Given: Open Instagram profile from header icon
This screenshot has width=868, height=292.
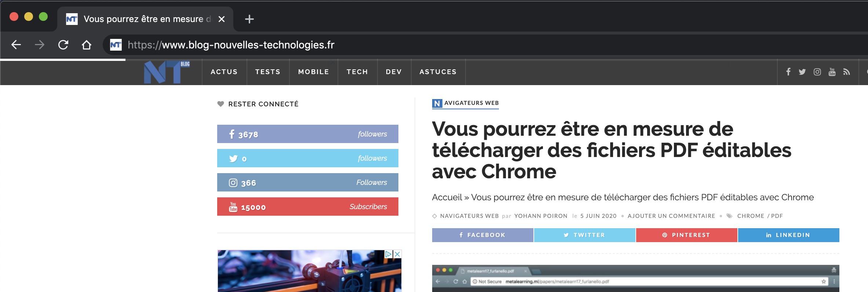Looking at the screenshot, I should coord(817,72).
